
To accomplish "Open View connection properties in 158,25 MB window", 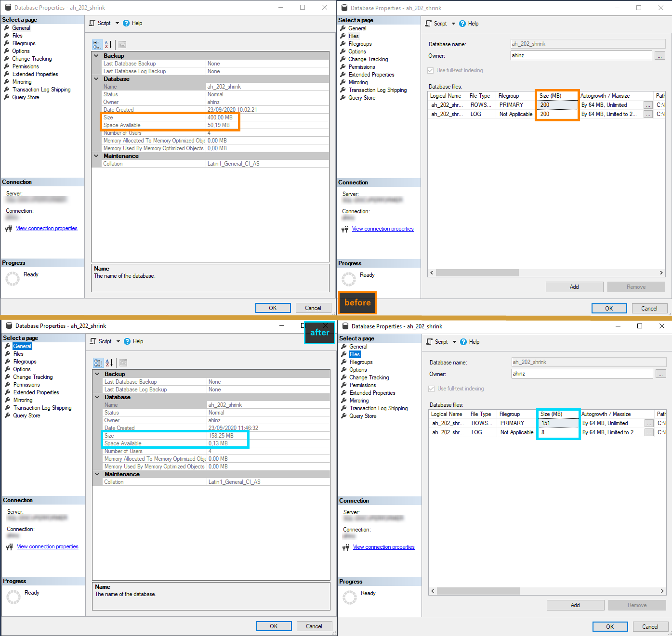I will pyautogui.click(x=47, y=546).
